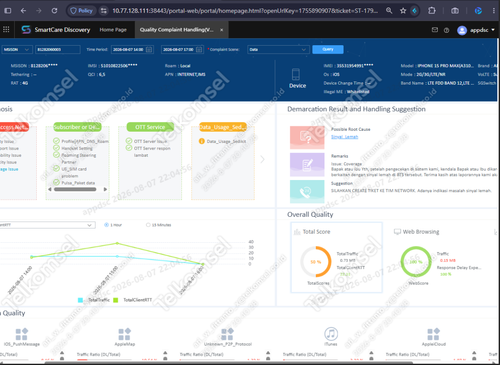Viewport: 500px width, 365px height.
Task: Click the 100% WebScore gauge ring
Action: [416, 262]
